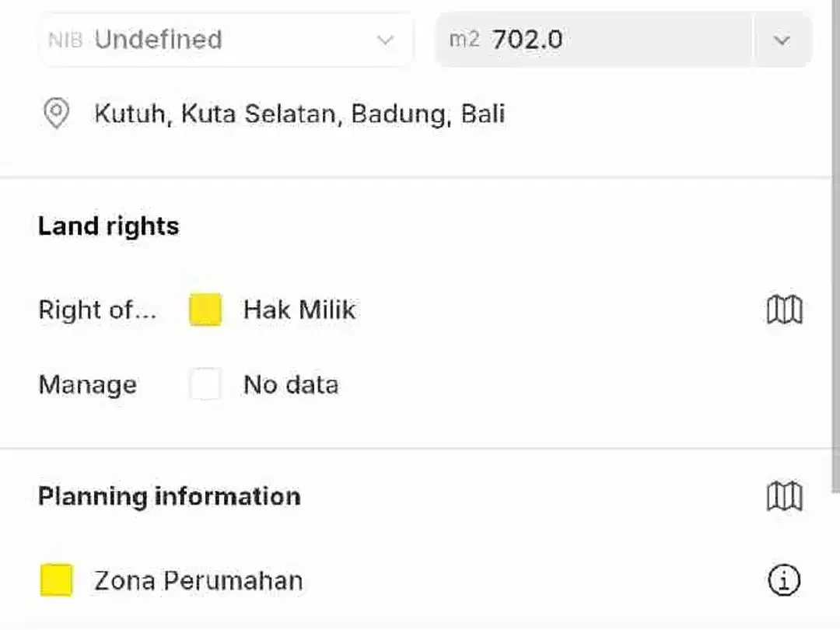This screenshot has height=630, width=840.
Task: Click the empty Manage swatch box
Action: [x=205, y=384]
